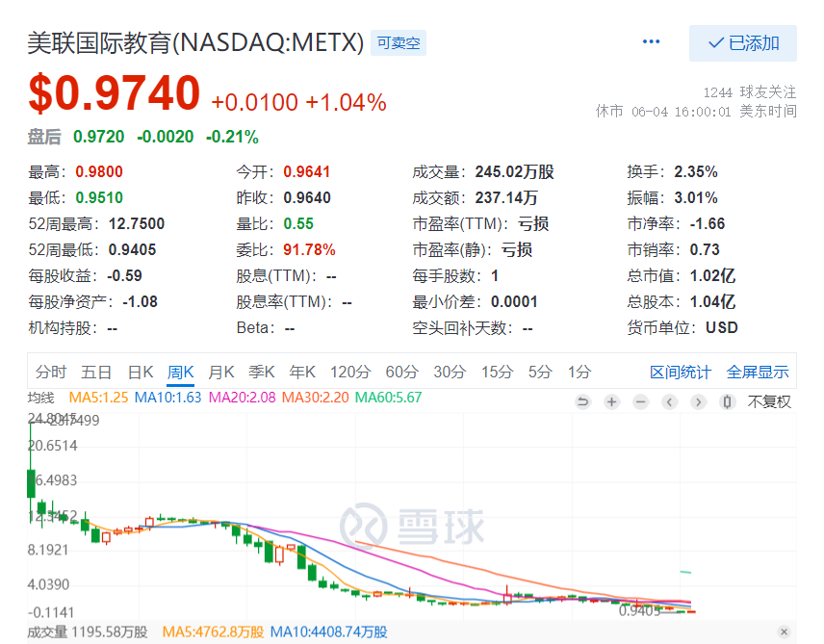Click the MA30:2.20 moving average label
824x644 pixels.
tap(316, 398)
